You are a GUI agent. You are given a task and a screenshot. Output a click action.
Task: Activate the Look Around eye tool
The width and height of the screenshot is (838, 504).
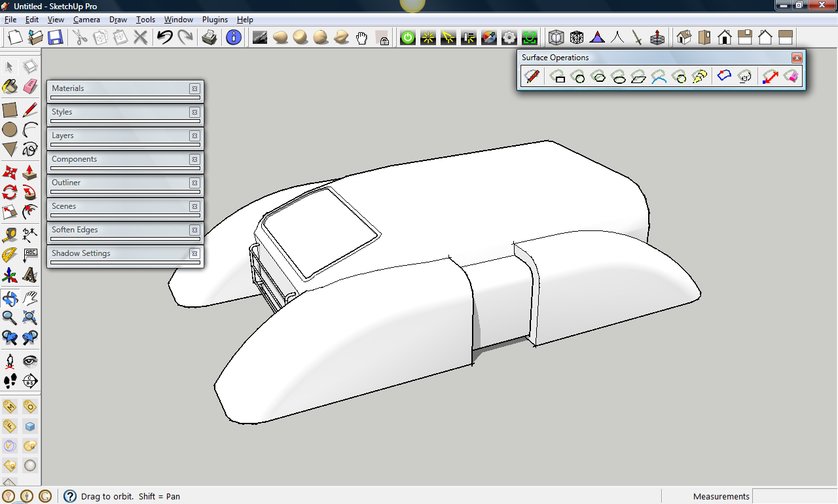point(30,361)
